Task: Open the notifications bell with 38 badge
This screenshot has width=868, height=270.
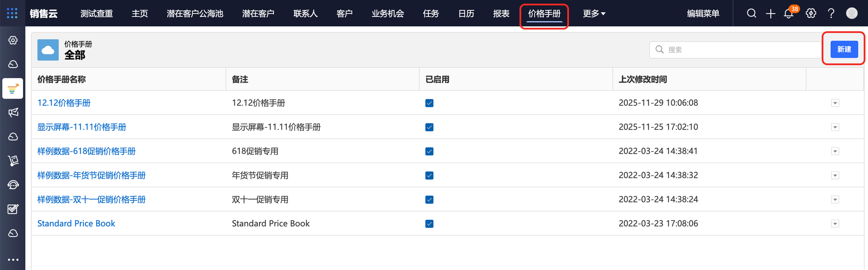Action: tap(789, 13)
